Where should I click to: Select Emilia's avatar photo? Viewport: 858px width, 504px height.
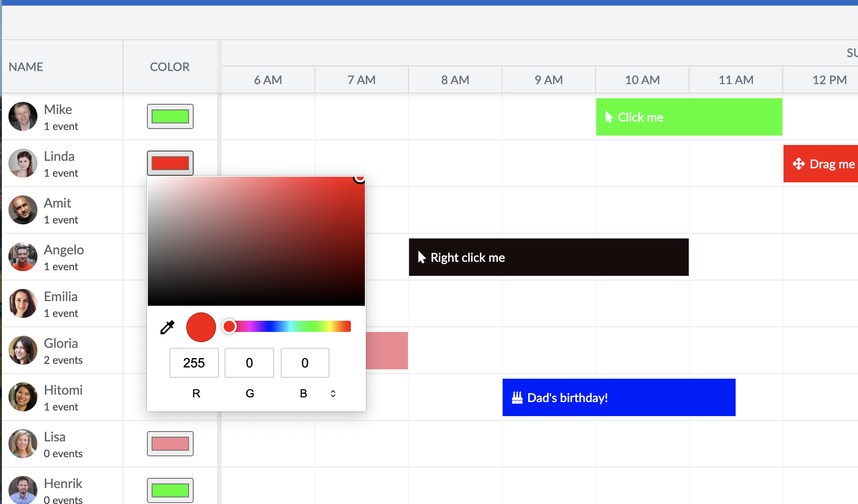(22, 303)
